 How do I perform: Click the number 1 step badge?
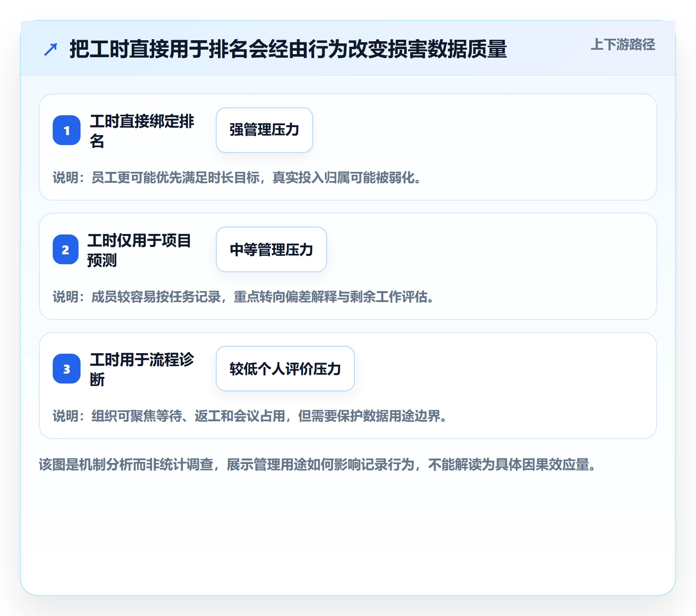tap(67, 130)
